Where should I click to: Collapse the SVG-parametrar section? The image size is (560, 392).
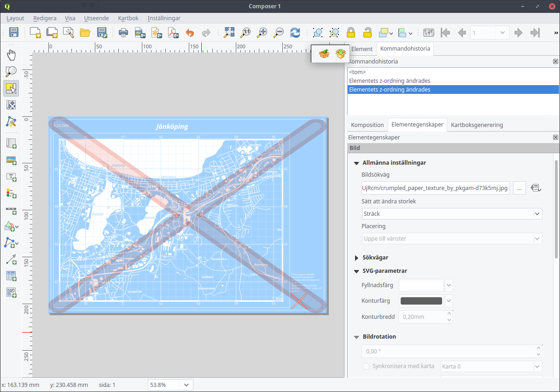coord(356,271)
